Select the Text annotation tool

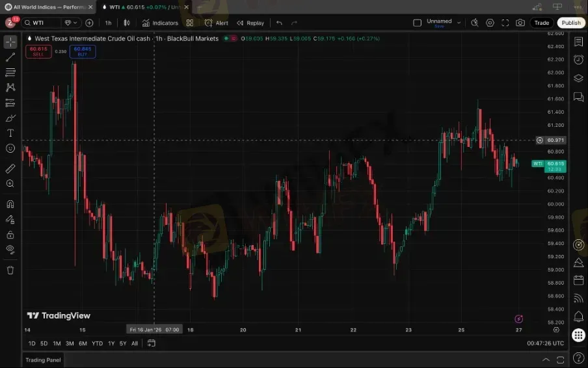[x=10, y=133]
